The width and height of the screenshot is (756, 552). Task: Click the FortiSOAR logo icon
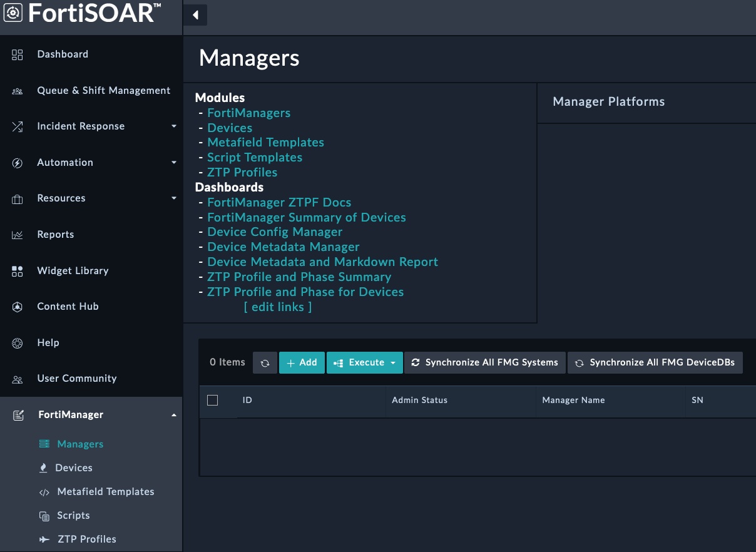click(x=13, y=13)
